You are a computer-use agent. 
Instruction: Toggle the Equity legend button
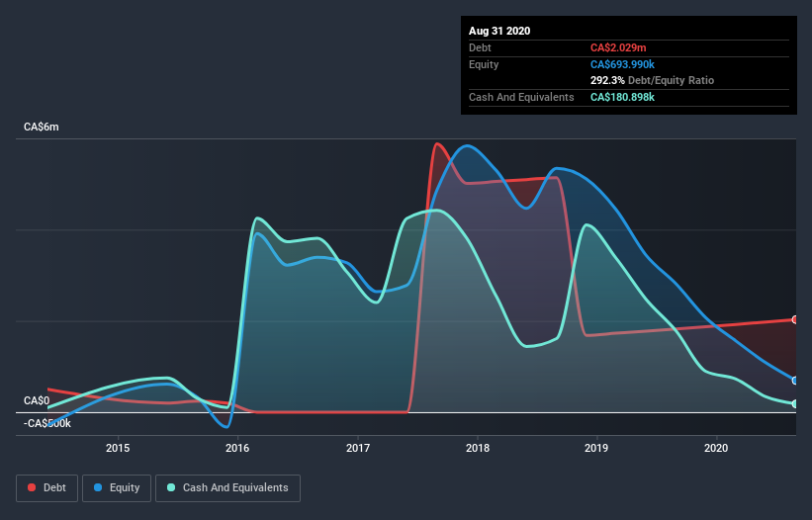pyautogui.click(x=117, y=488)
